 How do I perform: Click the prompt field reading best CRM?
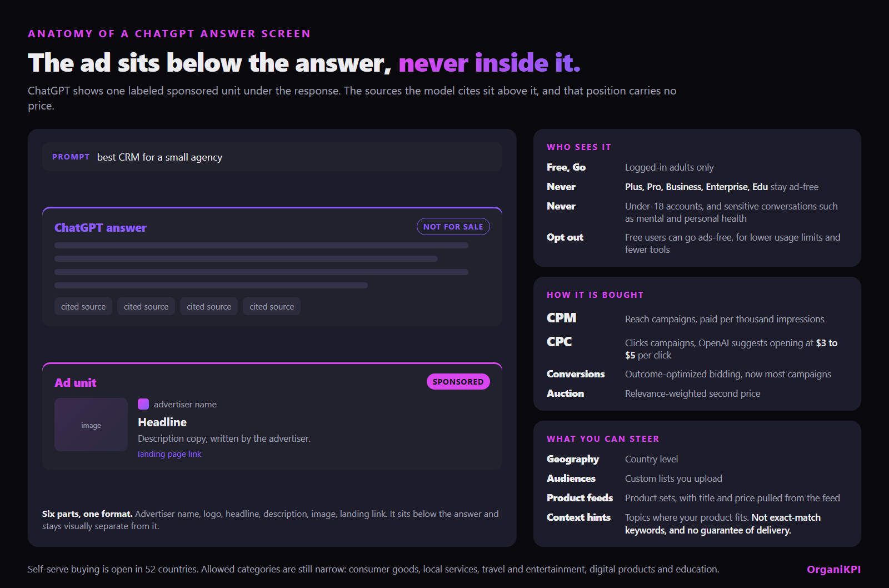coord(272,157)
